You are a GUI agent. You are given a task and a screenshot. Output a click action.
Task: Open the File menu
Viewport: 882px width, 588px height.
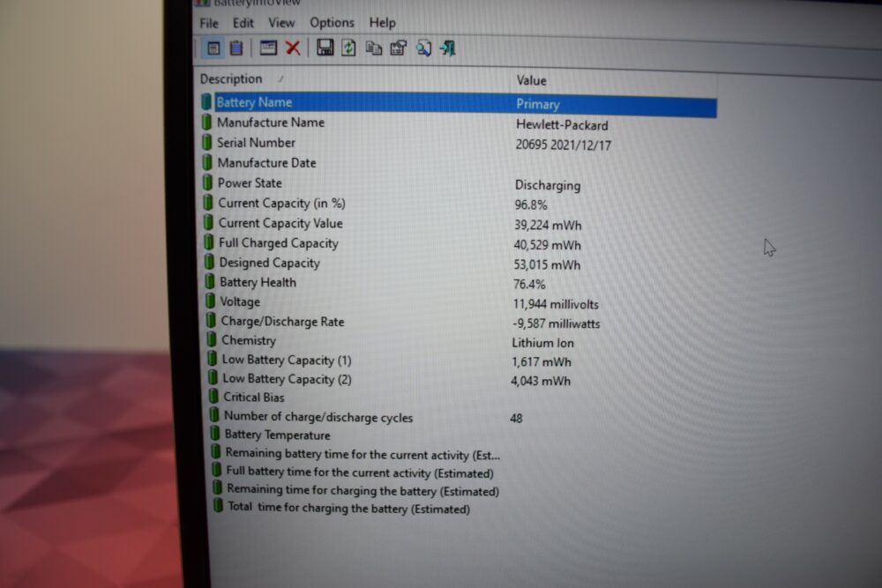pos(209,23)
